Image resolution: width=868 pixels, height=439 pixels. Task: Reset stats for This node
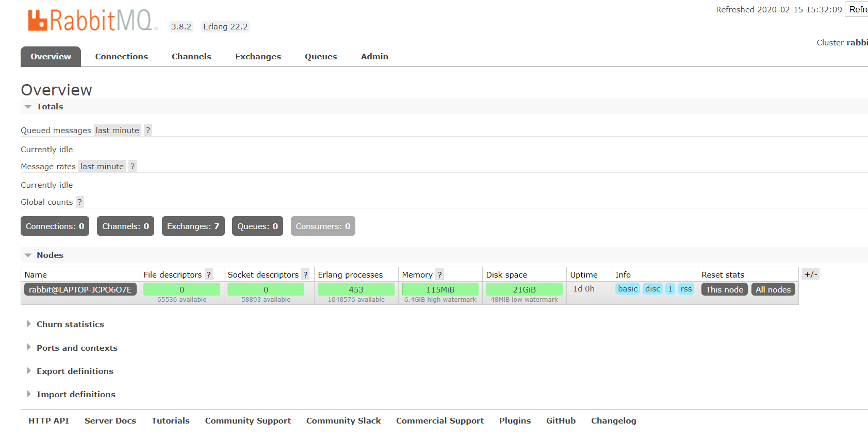724,290
